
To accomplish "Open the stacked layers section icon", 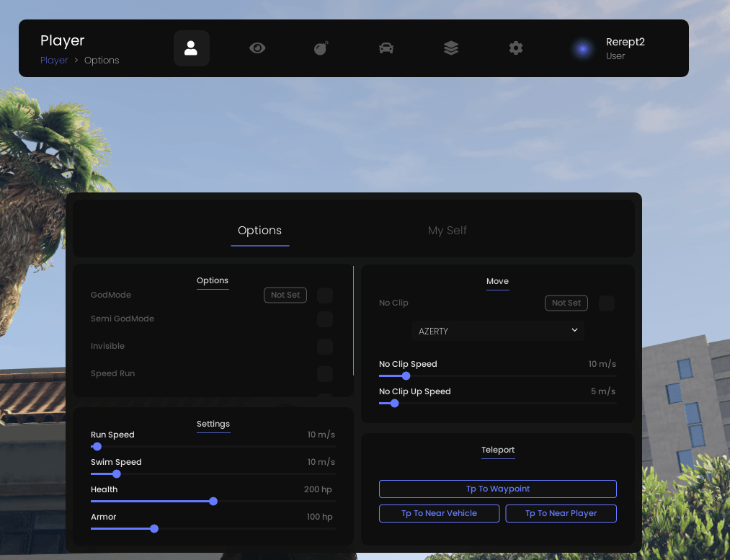I will [450, 48].
